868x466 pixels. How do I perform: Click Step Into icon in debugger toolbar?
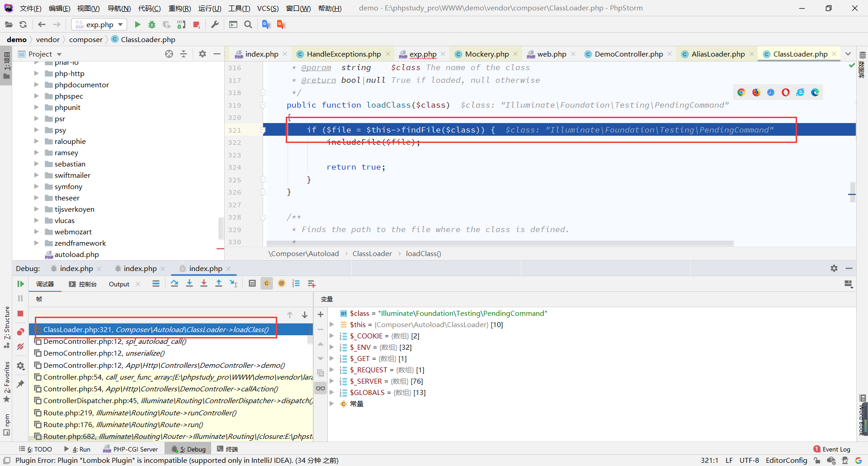click(189, 284)
